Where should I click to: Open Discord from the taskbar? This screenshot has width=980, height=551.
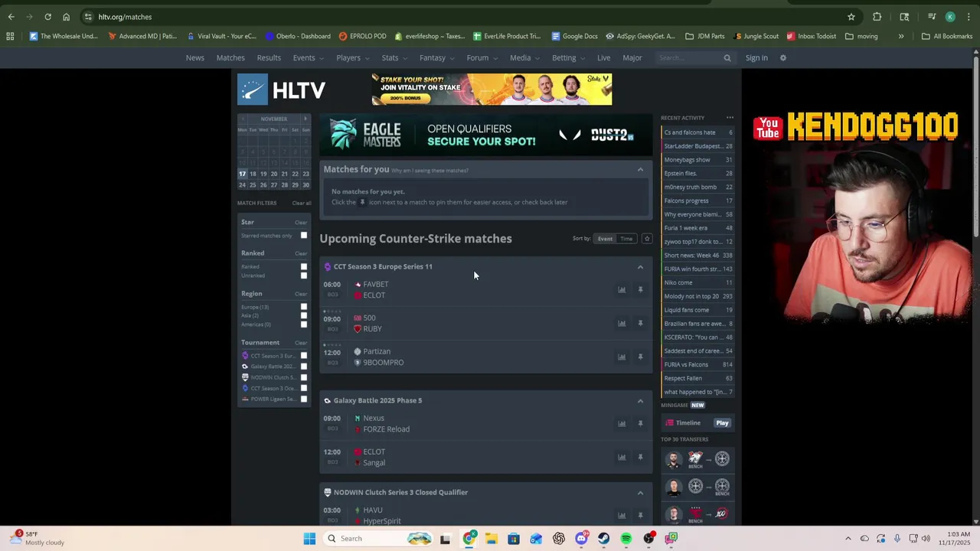click(581, 539)
